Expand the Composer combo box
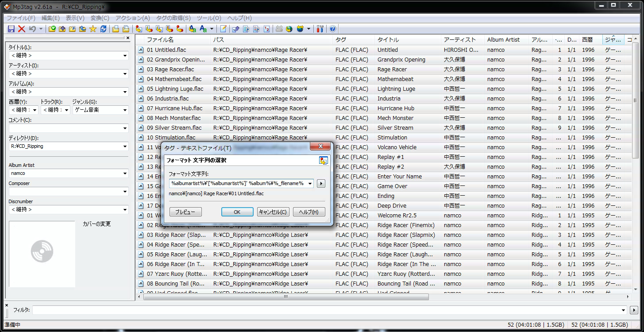The height and width of the screenshot is (332, 644). coord(125,191)
